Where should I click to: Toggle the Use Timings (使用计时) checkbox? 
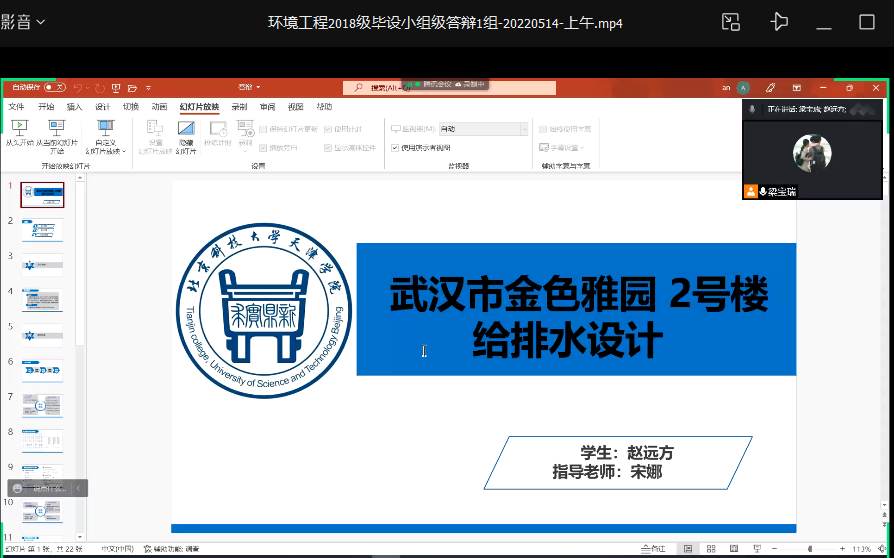click(327, 129)
